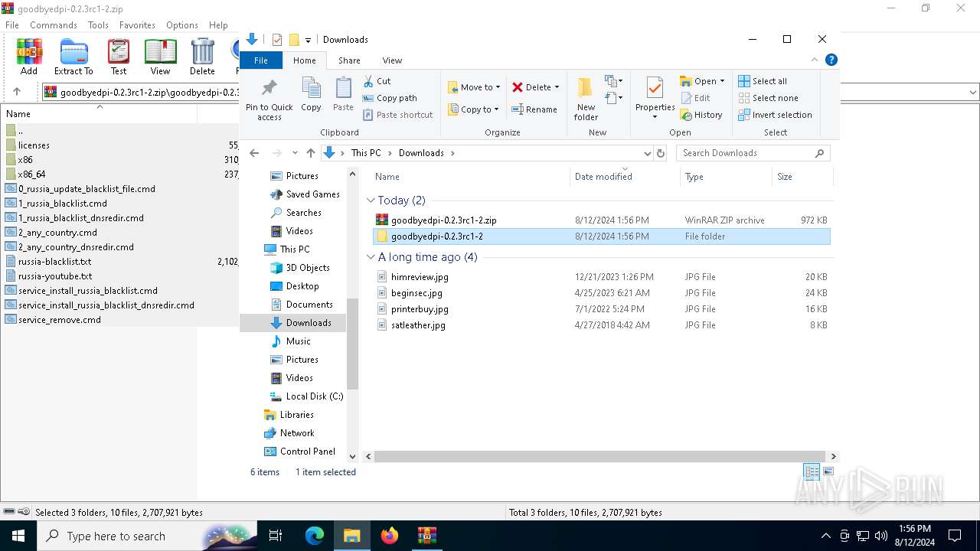Open the File tab in Explorer
The image size is (980, 551).
point(261,60)
